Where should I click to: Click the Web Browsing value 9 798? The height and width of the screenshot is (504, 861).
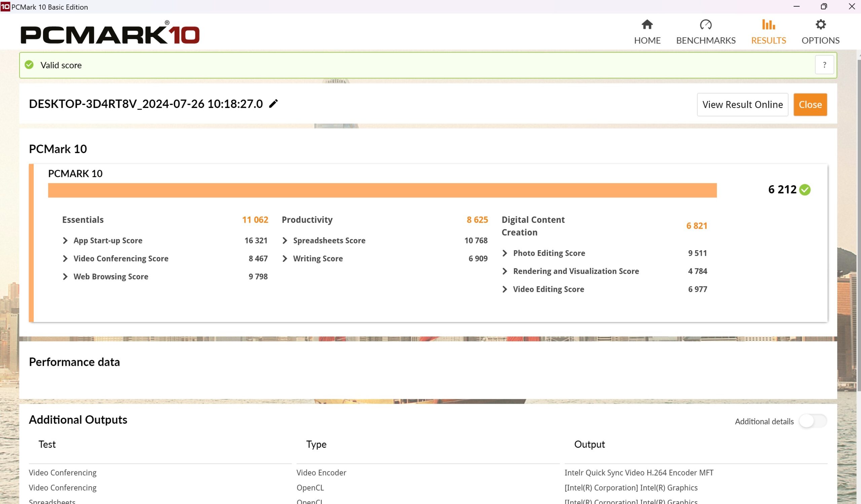pos(258,277)
